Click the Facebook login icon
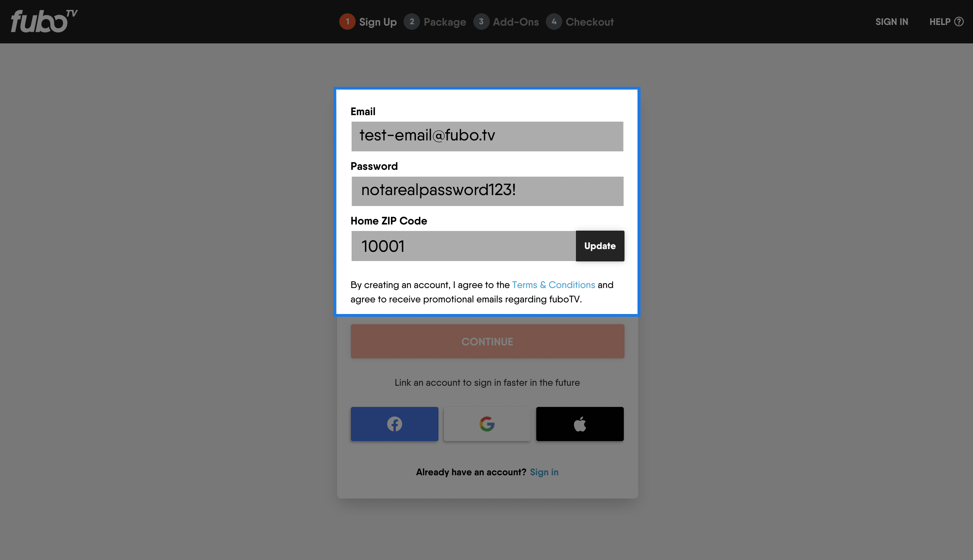The width and height of the screenshot is (973, 560). click(x=394, y=423)
